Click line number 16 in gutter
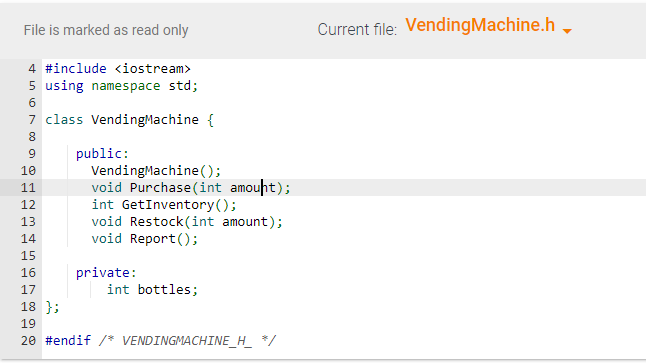 [x=28, y=273]
